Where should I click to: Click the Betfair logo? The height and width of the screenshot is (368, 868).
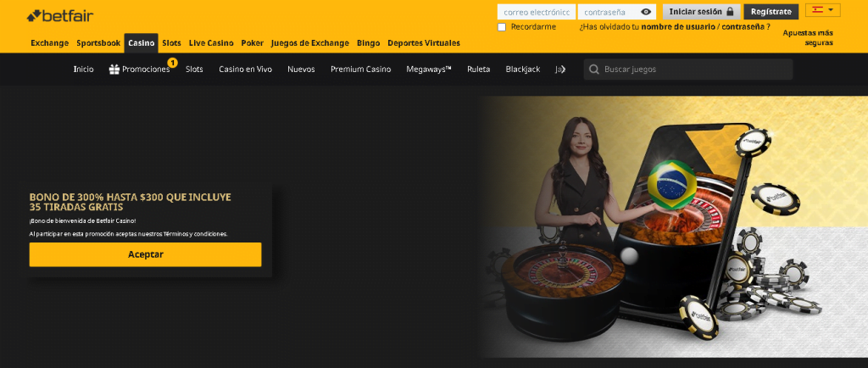click(x=60, y=15)
